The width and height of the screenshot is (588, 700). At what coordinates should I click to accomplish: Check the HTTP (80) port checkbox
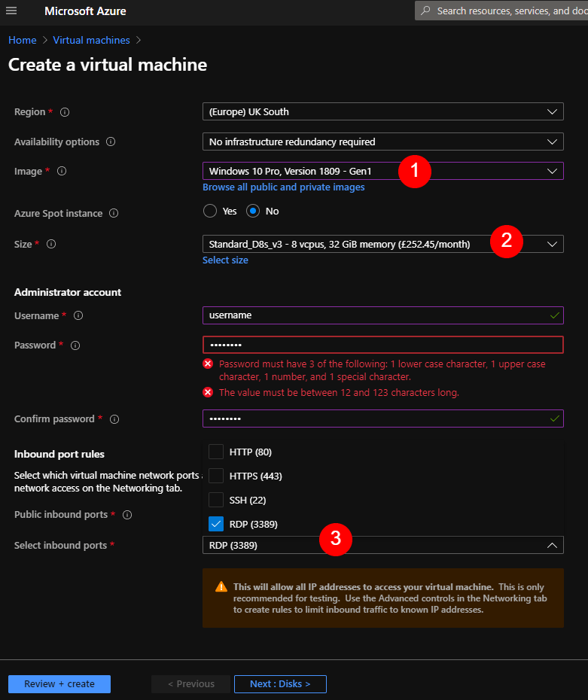[x=216, y=452]
